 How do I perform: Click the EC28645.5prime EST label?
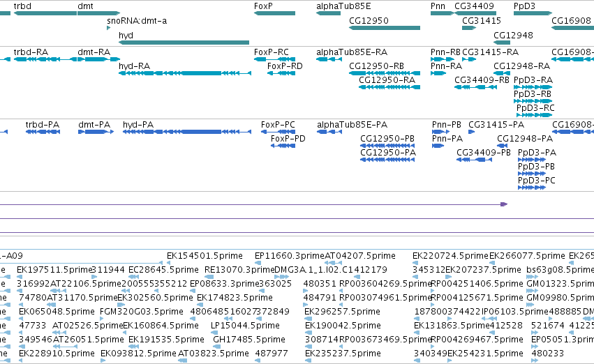tap(163, 270)
